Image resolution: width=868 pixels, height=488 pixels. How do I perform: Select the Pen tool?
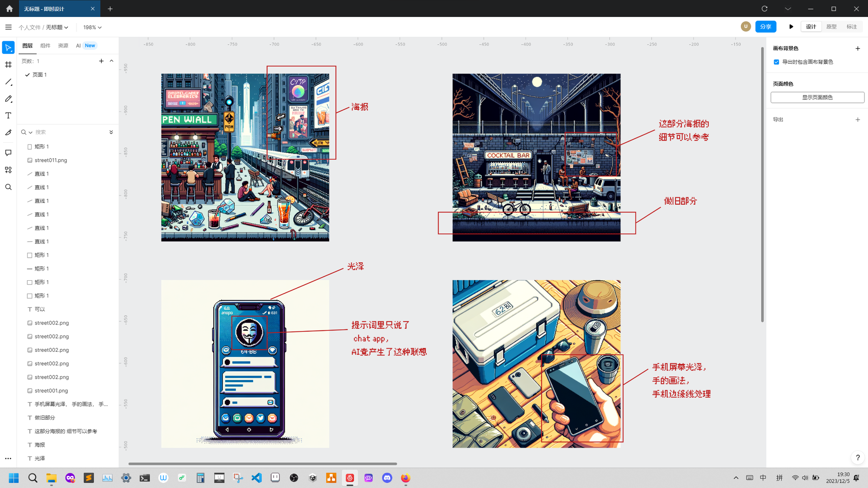coord(8,99)
